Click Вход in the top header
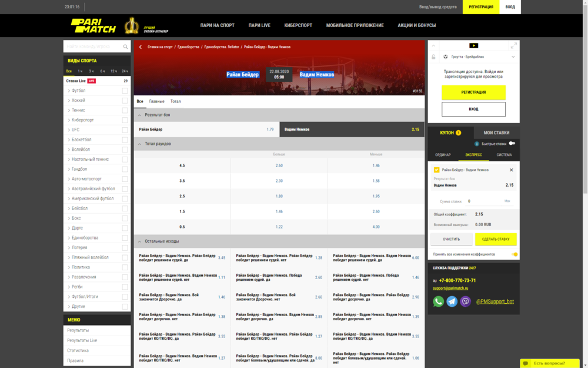Image resolution: width=588 pixels, height=368 pixels. tap(510, 7)
